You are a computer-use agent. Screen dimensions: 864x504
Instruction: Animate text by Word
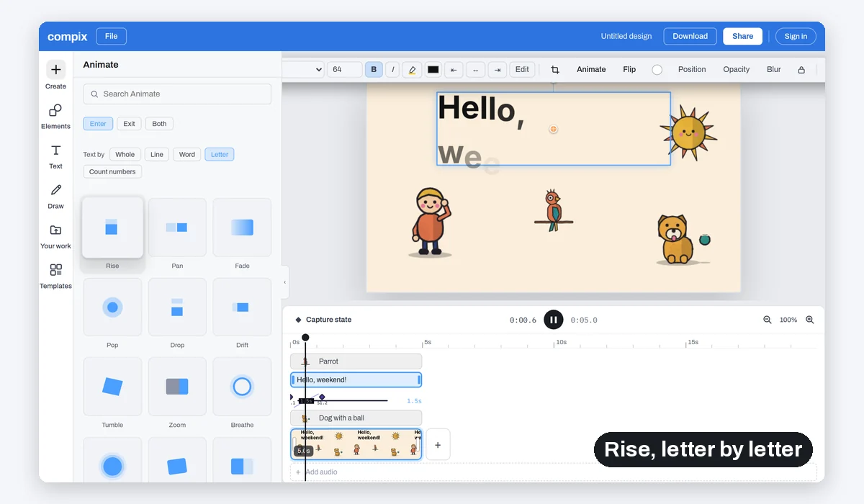(x=187, y=154)
